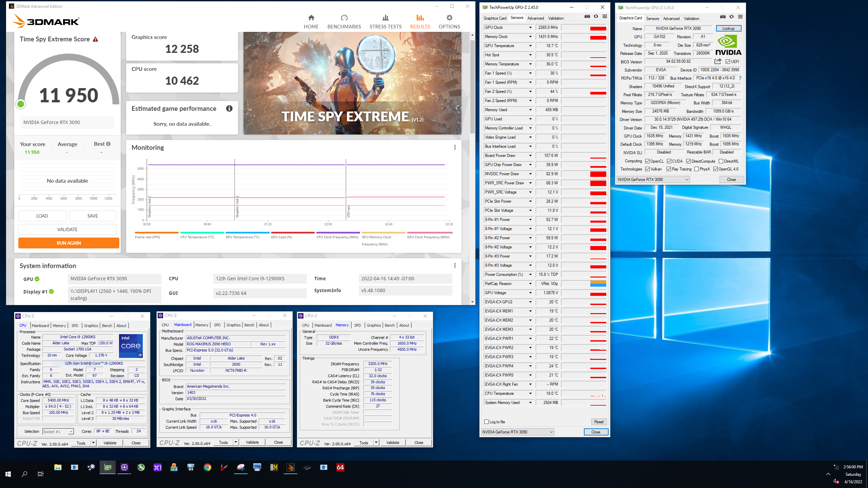The image size is (868, 488).
Task: Expand GPU Temperature sensor dropdown
Action: click(530, 46)
